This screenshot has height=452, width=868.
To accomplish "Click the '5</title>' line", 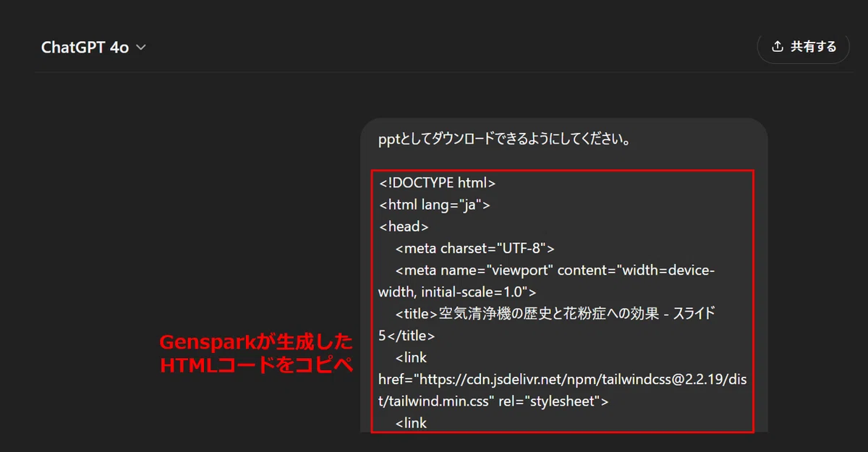I will 407,336.
